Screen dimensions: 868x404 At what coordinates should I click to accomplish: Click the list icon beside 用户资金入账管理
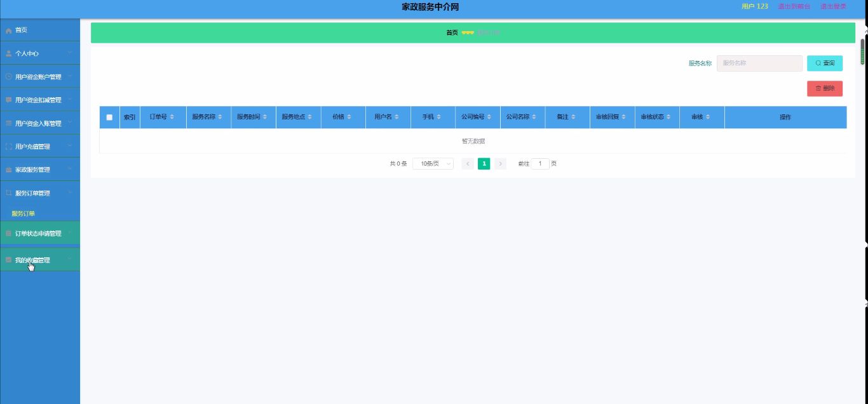coord(9,123)
